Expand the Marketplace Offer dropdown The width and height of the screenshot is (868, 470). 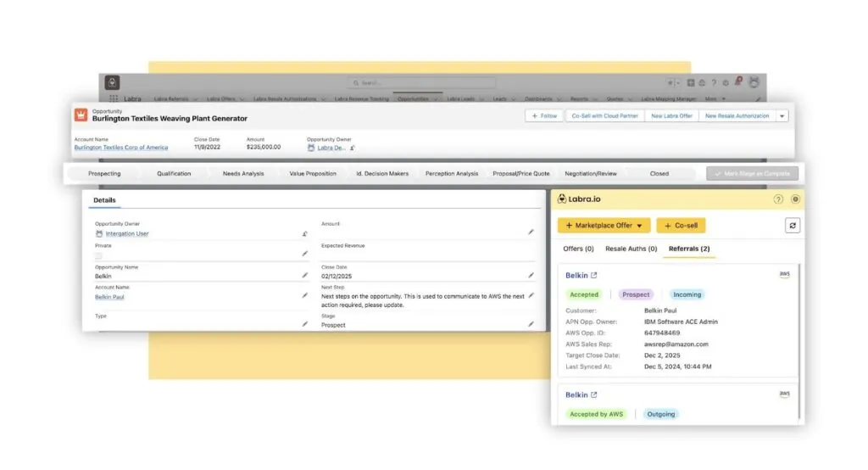639,226
